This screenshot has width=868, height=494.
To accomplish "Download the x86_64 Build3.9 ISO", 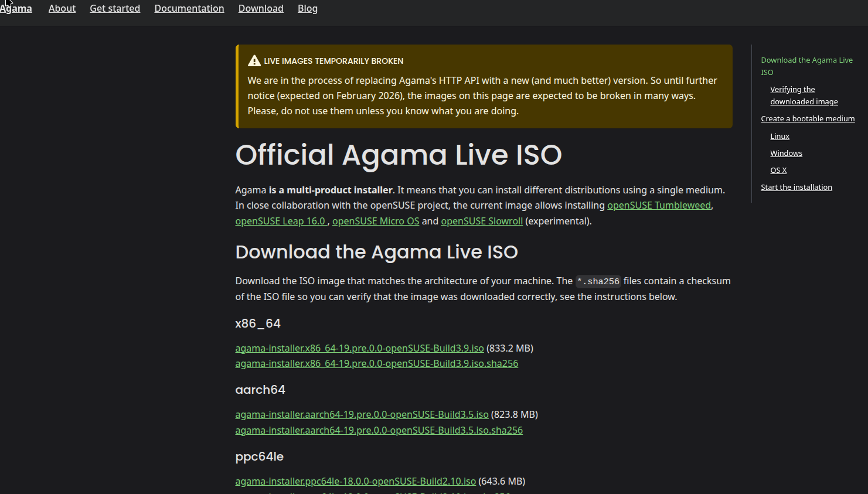I will tap(359, 348).
